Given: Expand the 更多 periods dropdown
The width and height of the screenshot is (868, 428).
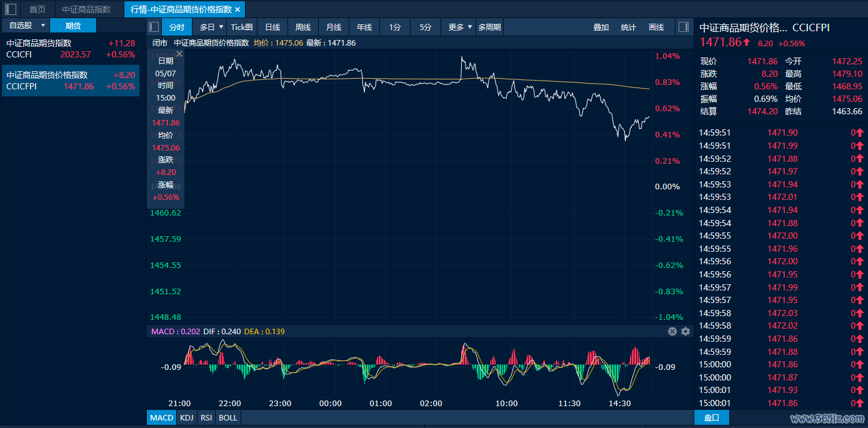Looking at the screenshot, I should pos(469,27).
